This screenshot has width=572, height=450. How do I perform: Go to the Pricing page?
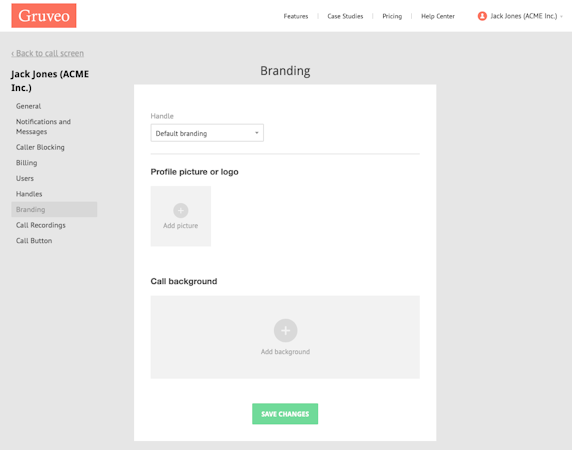pyautogui.click(x=392, y=16)
